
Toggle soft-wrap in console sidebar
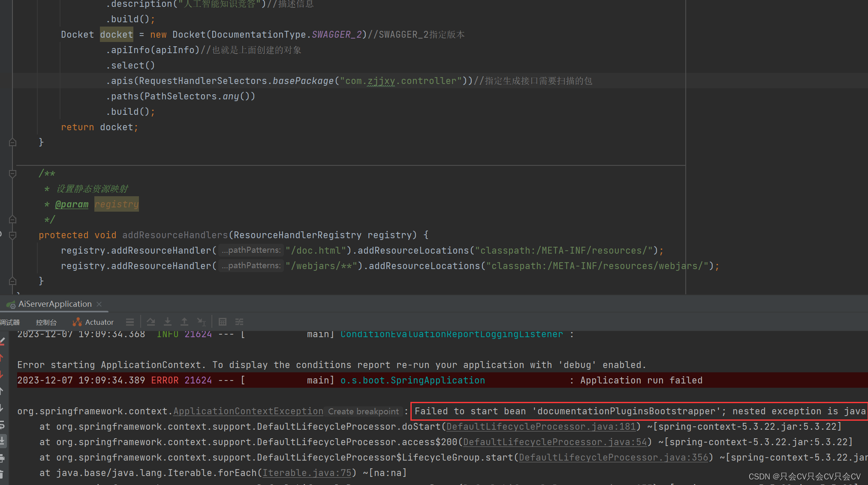click(3, 425)
